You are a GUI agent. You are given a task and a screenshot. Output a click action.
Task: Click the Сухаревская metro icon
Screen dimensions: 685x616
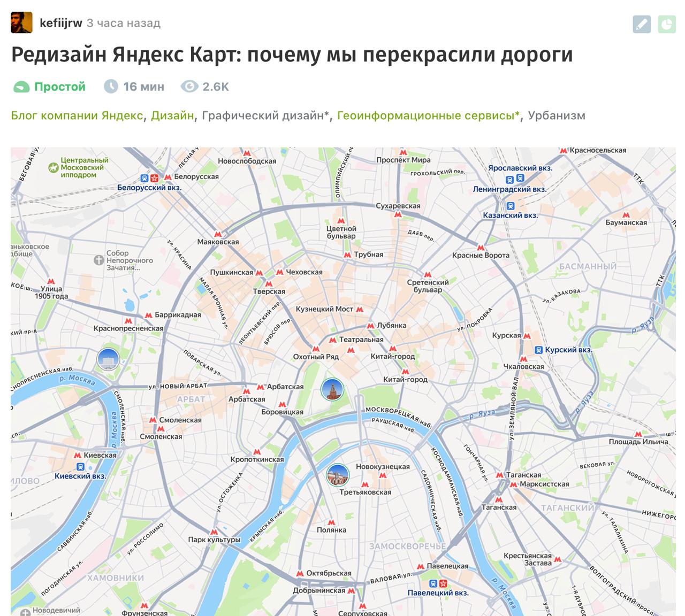click(398, 214)
